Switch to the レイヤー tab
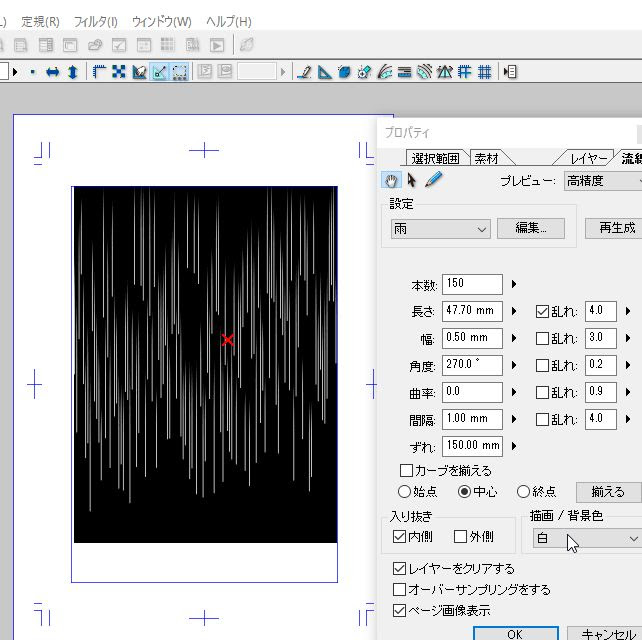Image resolution: width=642 pixels, height=640 pixels. point(588,158)
